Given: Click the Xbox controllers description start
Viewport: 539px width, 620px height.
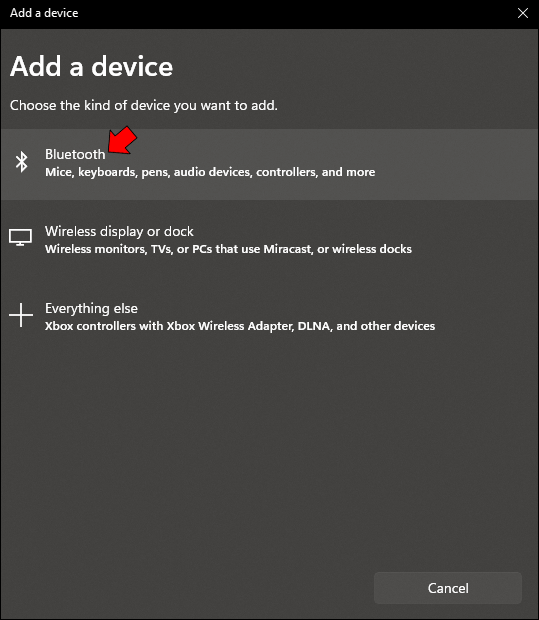Looking at the screenshot, I should [x=104, y=326].
